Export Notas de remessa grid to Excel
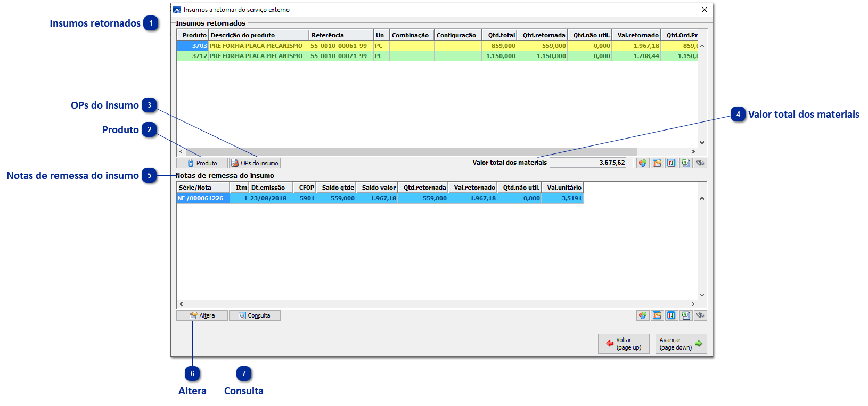 pos(686,315)
